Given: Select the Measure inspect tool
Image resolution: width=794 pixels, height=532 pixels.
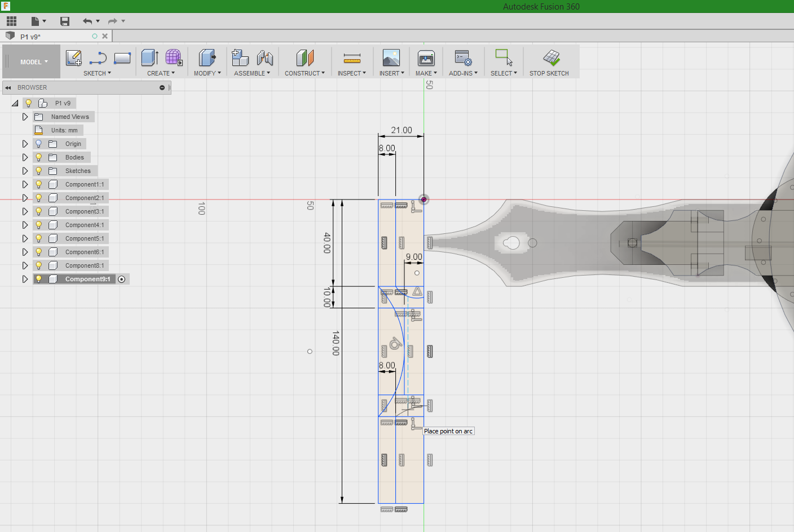Looking at the screenshot, I should tap(352, 58).
